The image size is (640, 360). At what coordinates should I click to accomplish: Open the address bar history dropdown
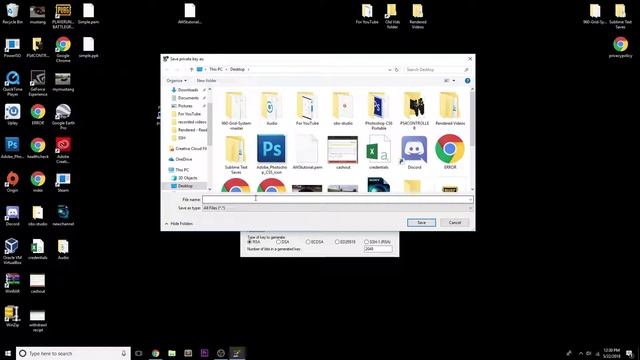(389, 70)
